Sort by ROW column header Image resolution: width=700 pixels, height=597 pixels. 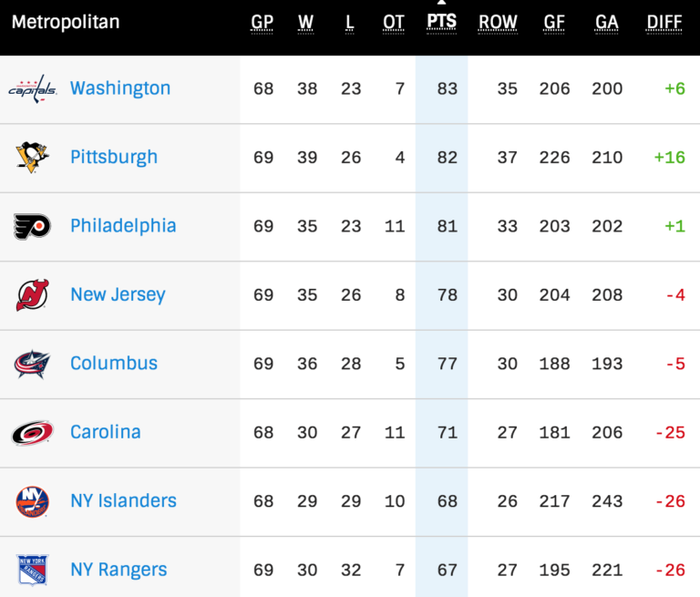point(498,22)
